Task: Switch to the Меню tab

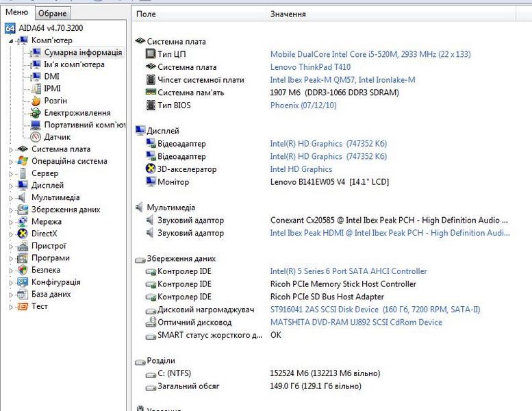Action: tap(16, 12)
